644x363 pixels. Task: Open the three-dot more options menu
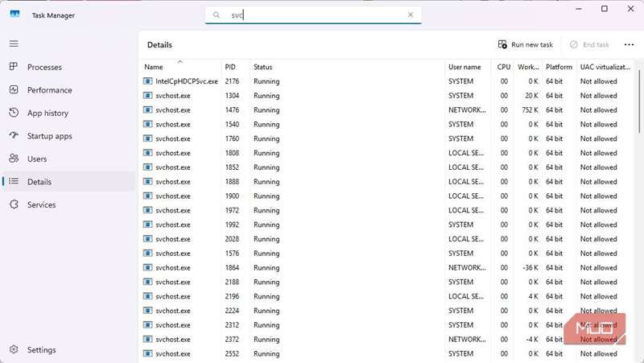tap(629, 45)
